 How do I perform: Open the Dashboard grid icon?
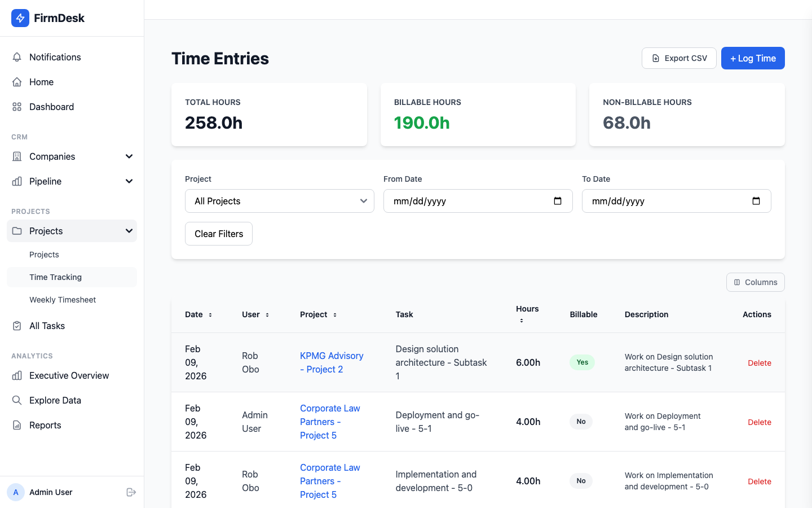pyautogui.click(x=17, y=107)
